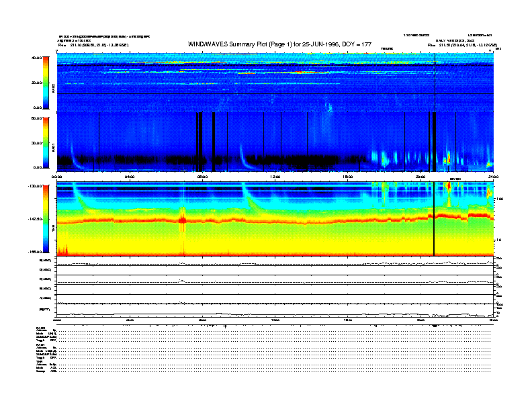Select the 40.00 label on RAD2 color scale

[37, 58]
